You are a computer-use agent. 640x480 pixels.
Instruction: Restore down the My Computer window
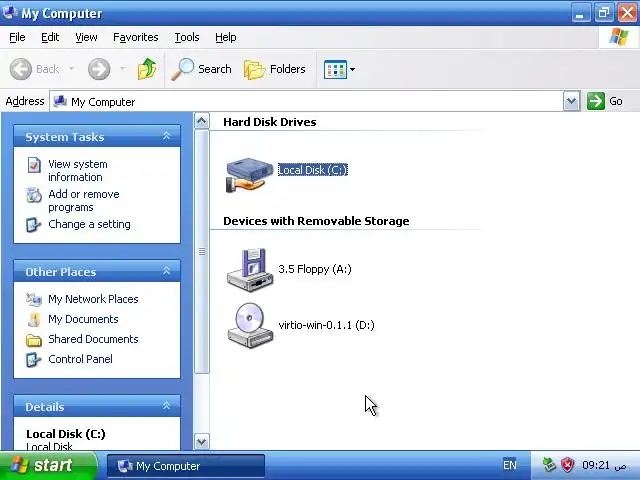[x=603, y=13]
